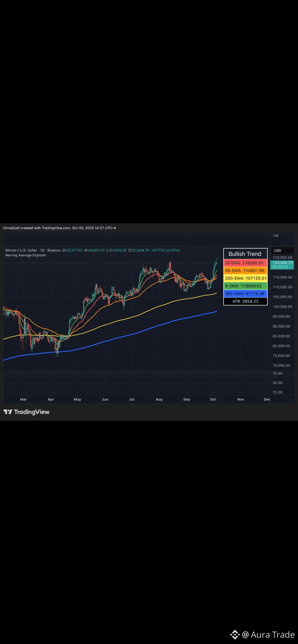298x644 pixels.
Task: Click the 'Bitcoin / U.S. Dollar' symbol title
Action: pyautogui.click(x=22, y=250)
